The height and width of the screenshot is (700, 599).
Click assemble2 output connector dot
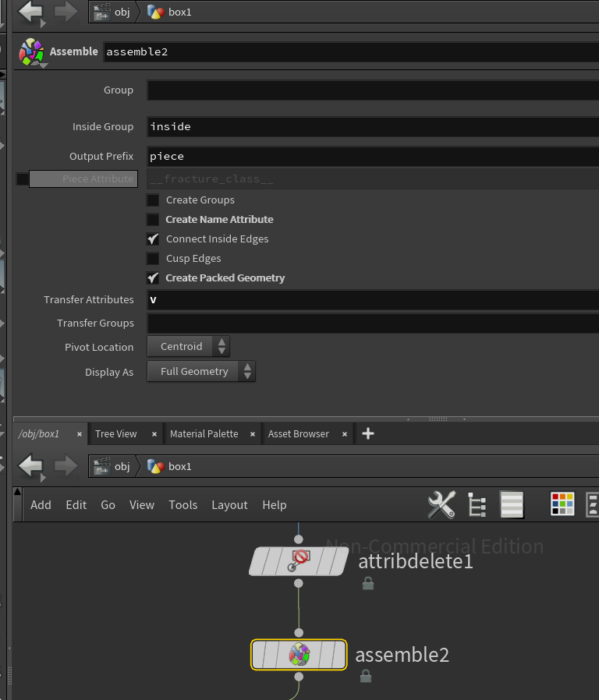299,677
